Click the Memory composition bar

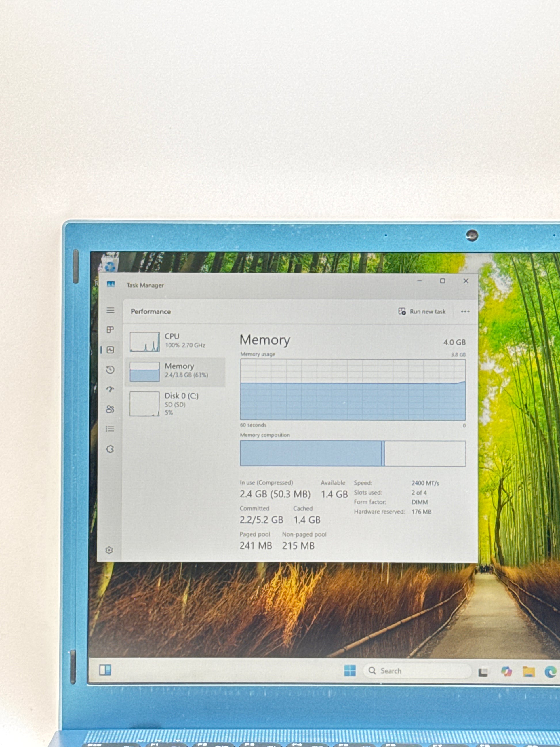coord(353,453)
